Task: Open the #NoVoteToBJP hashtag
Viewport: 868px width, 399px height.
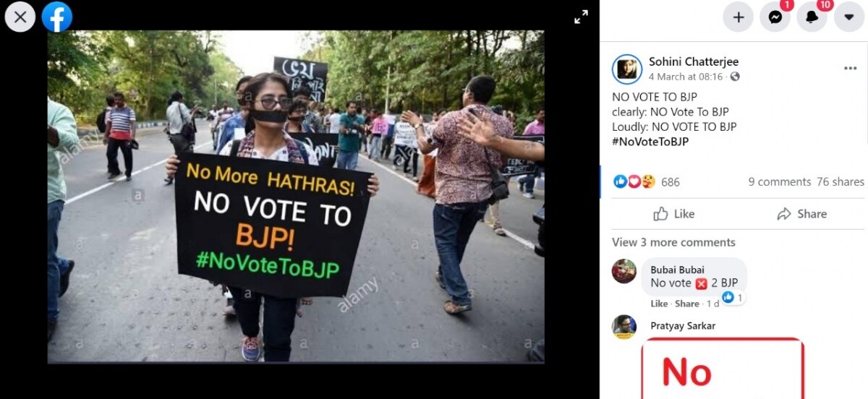Action: click(x=650, y=142)
